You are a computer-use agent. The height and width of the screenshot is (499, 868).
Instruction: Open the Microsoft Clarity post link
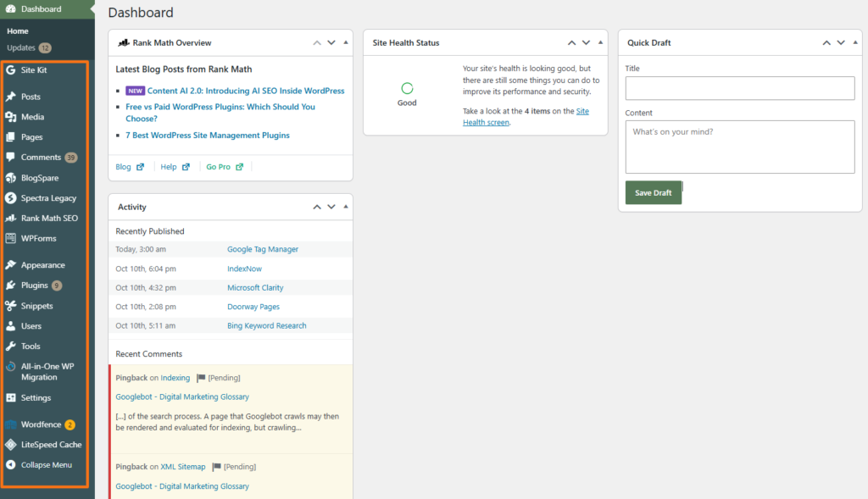pos(255,288)
